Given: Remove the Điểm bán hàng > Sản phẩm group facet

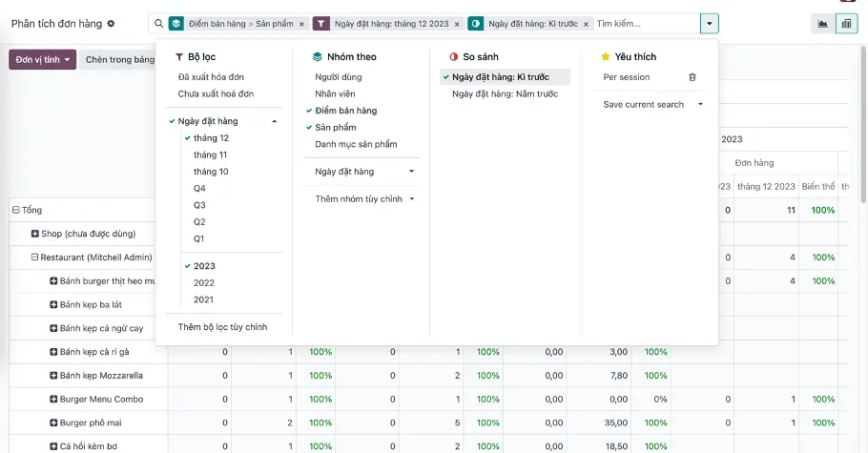Looking at the screenshot, I should coord(302,24).
